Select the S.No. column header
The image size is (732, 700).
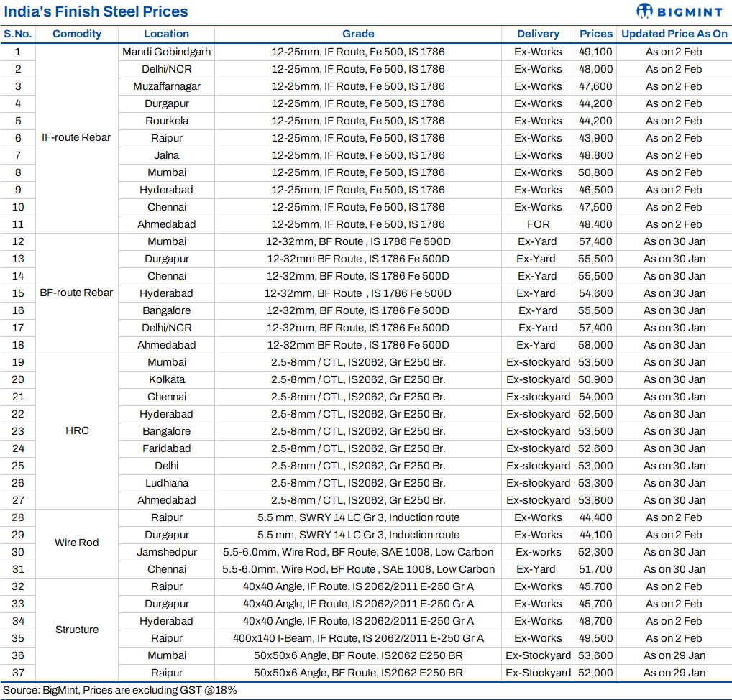18,34
